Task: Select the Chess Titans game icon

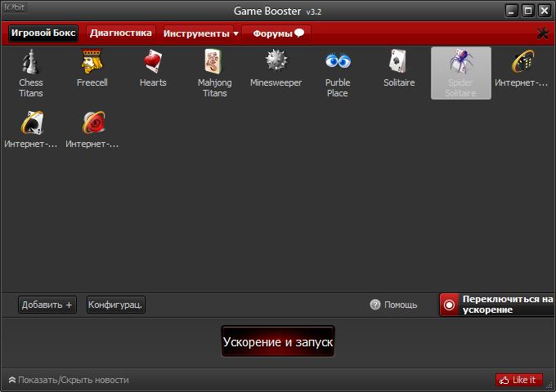Action: [x=31, y=62]
